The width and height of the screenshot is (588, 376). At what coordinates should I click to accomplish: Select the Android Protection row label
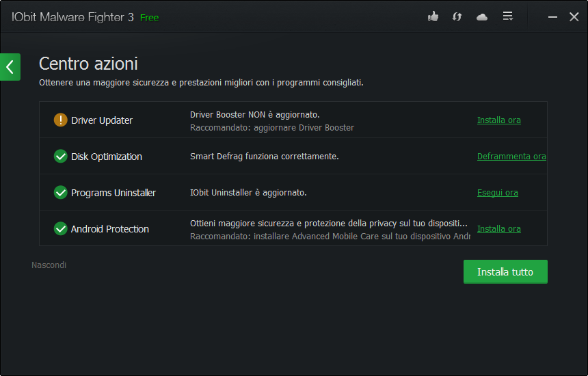tap(110, 229)
